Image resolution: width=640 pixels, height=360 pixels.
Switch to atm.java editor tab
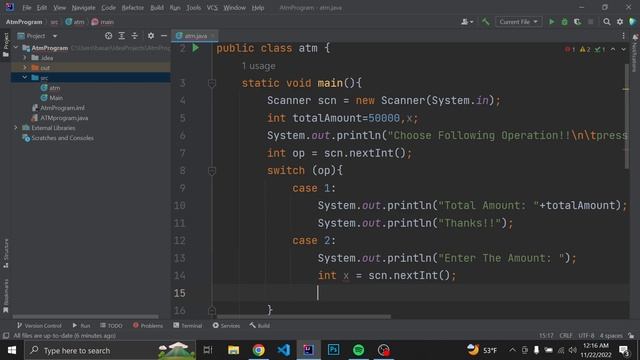(x=196, y=36)
